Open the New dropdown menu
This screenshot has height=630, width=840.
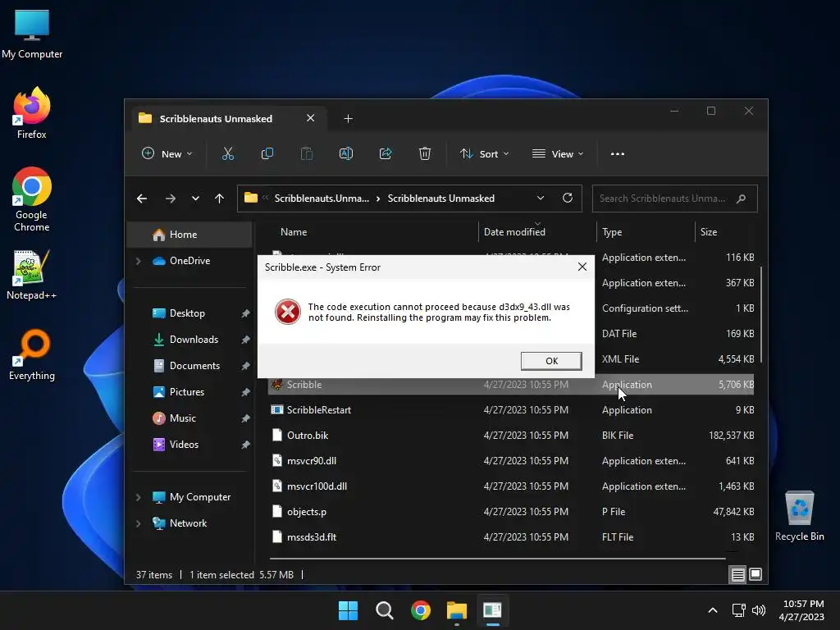pos(167,153)
